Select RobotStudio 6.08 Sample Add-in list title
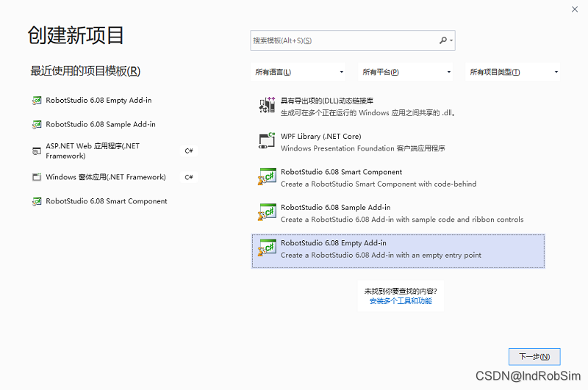588x390 pixels. tap(336, 208)
